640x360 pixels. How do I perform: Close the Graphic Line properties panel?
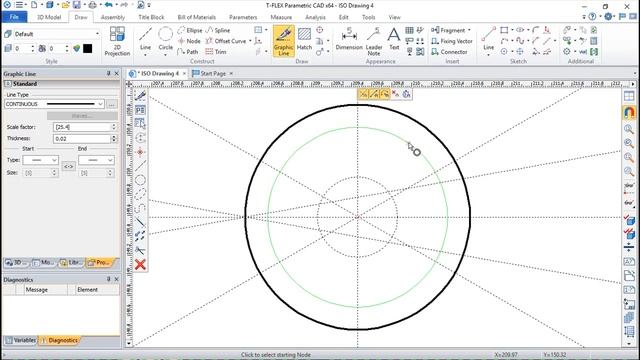click(x=116, y=73)
